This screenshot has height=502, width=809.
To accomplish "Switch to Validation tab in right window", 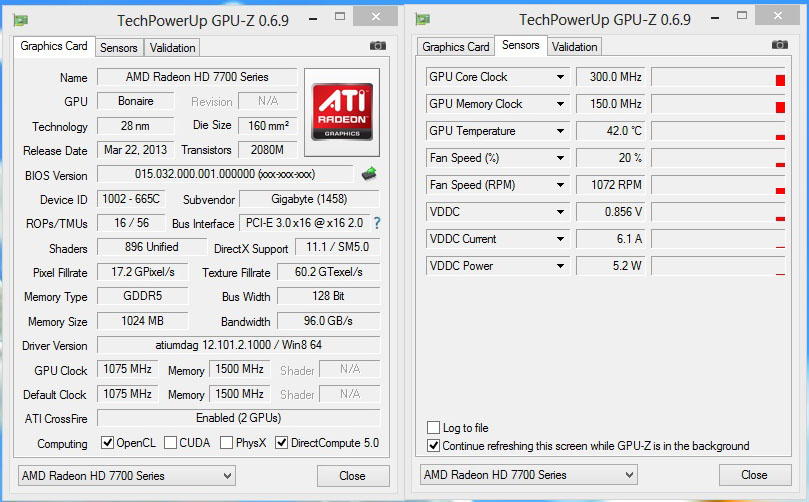I will point(574,47).
